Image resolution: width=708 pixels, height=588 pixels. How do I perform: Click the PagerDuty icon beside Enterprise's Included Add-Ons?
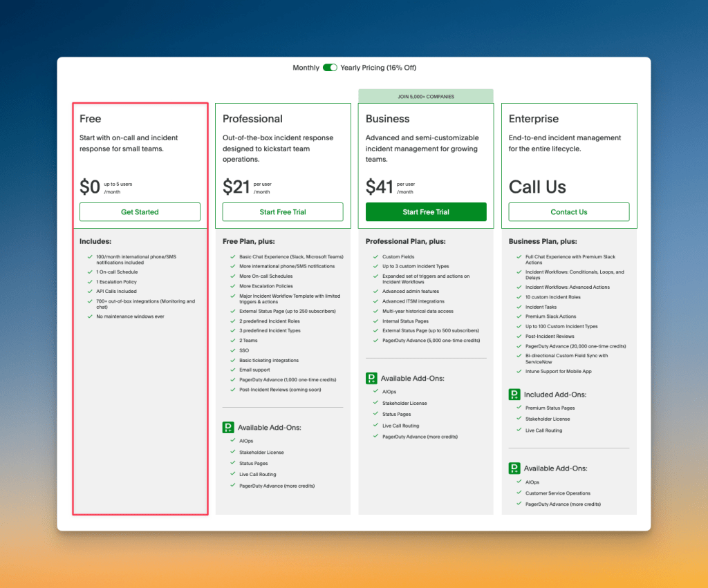click(514, 394)
